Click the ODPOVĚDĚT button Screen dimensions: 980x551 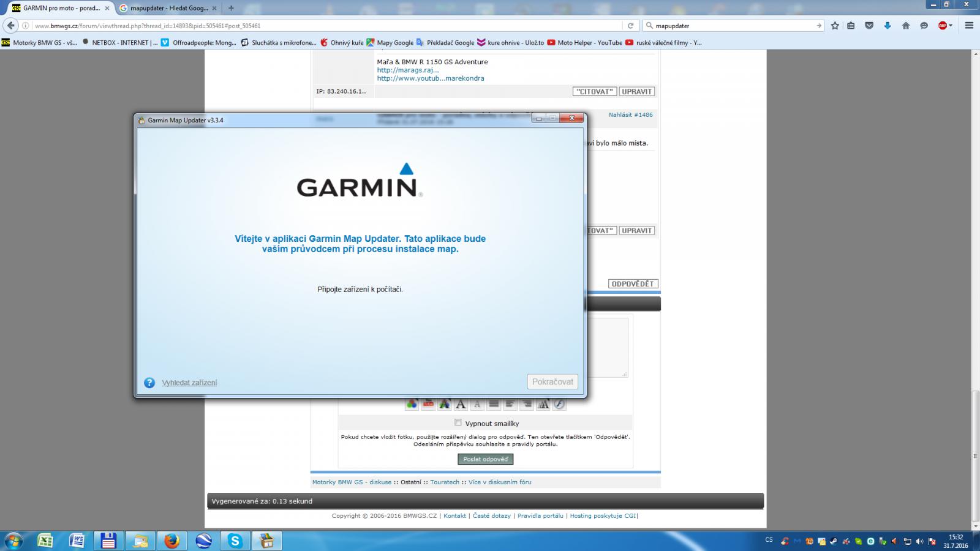[x=633, y=284]
